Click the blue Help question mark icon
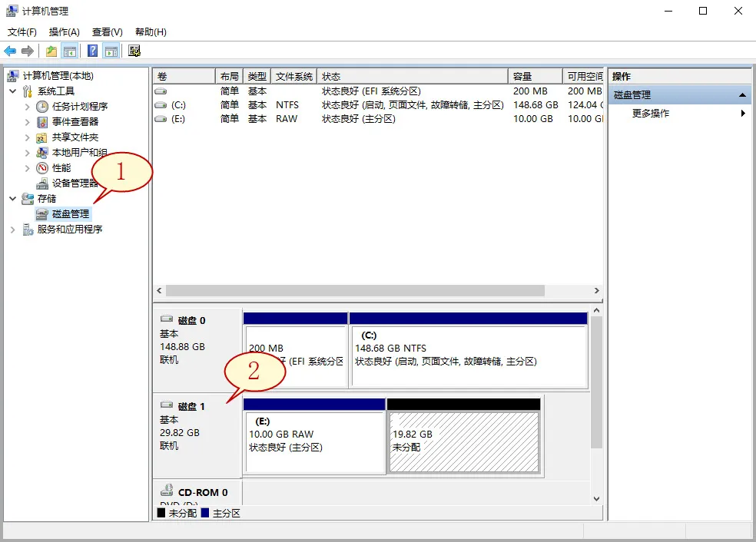756x542 pixels. point(92,51)
